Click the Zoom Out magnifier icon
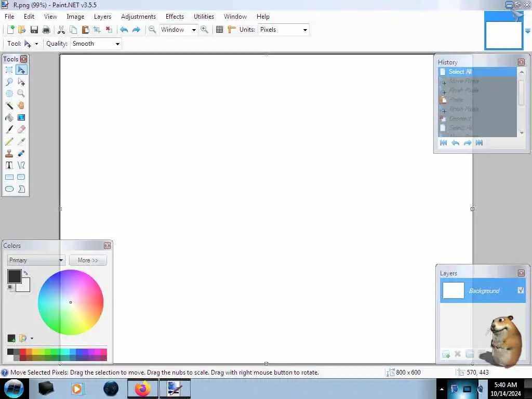This screenshot has width=532, height=399. click(x=152, y=30)
